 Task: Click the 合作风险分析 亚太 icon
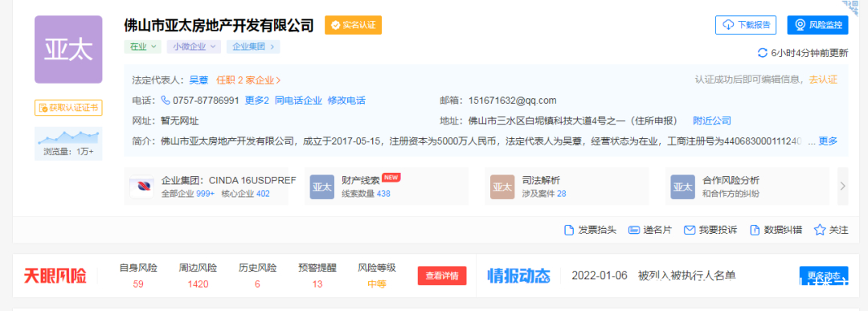(682, 187)
